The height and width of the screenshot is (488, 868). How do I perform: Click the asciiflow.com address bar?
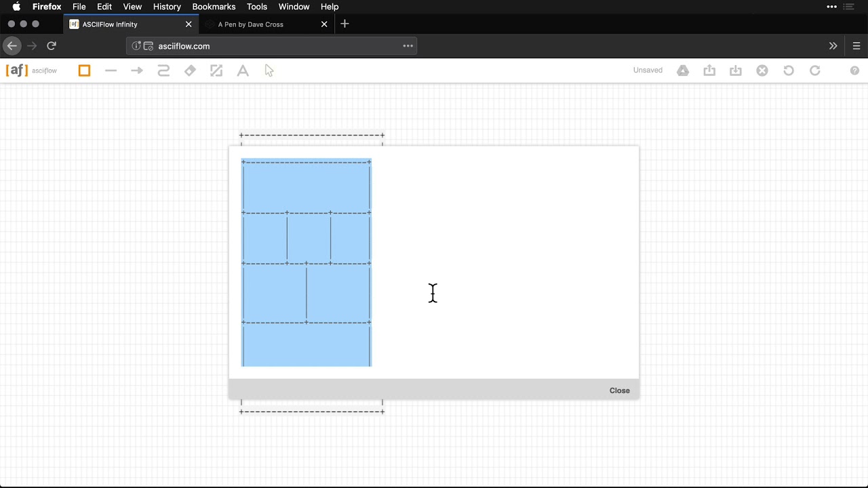pos(271,46)
